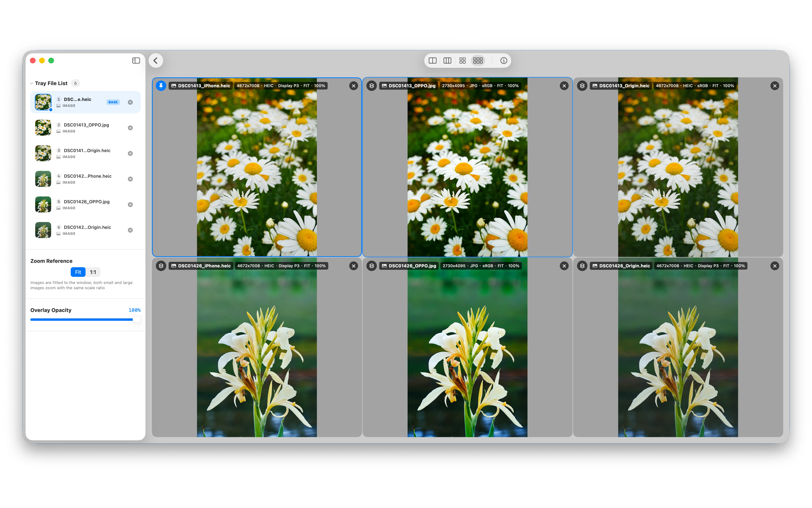812x508 pixels.
Task: Click the layers icon on DSC01426_iPhone.heic pane
Action: 161,265
